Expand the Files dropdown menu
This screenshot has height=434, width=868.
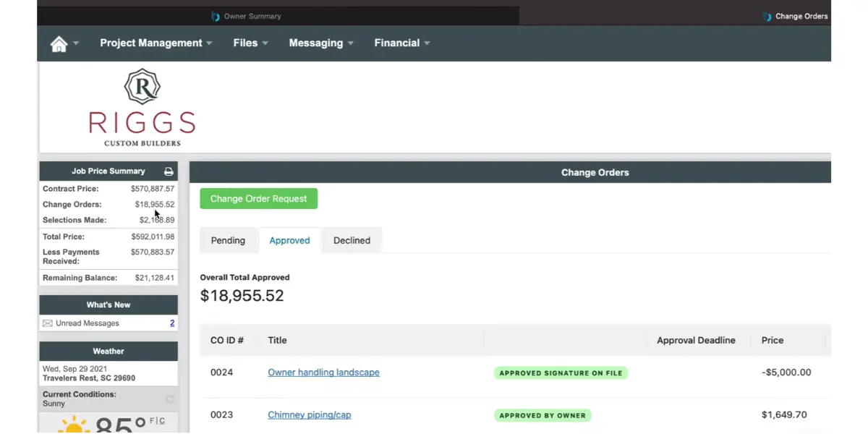click(250, 43)
